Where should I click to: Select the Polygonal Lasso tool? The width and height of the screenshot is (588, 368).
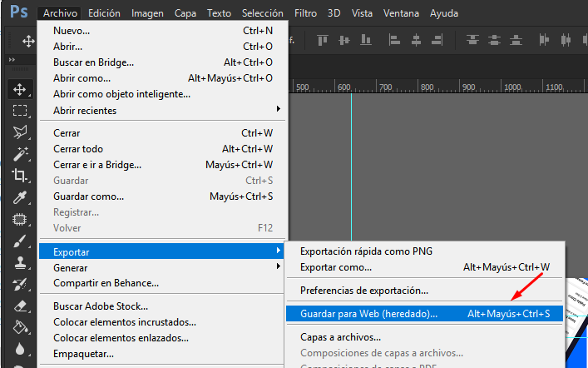pos(20,132)
